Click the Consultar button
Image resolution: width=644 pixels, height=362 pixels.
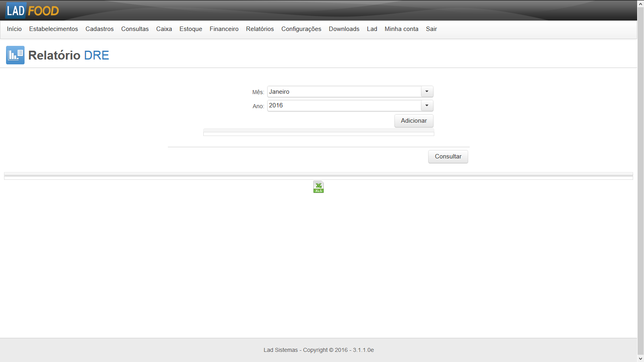click(448, 156)
